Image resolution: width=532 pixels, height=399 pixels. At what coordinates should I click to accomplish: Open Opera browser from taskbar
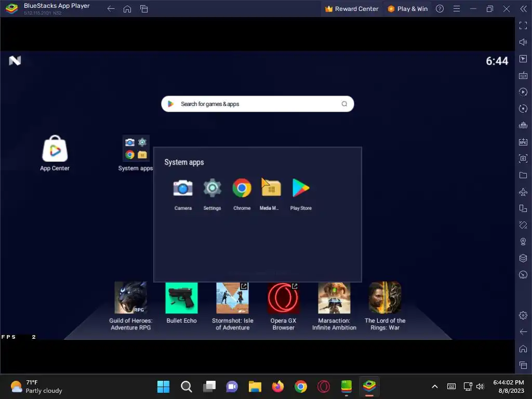click(324, 387)
